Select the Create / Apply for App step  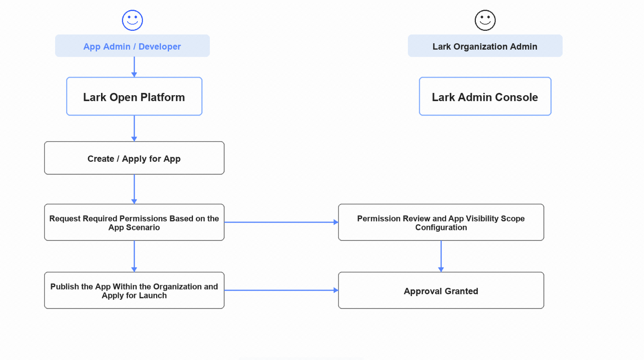tap(134, 158)
